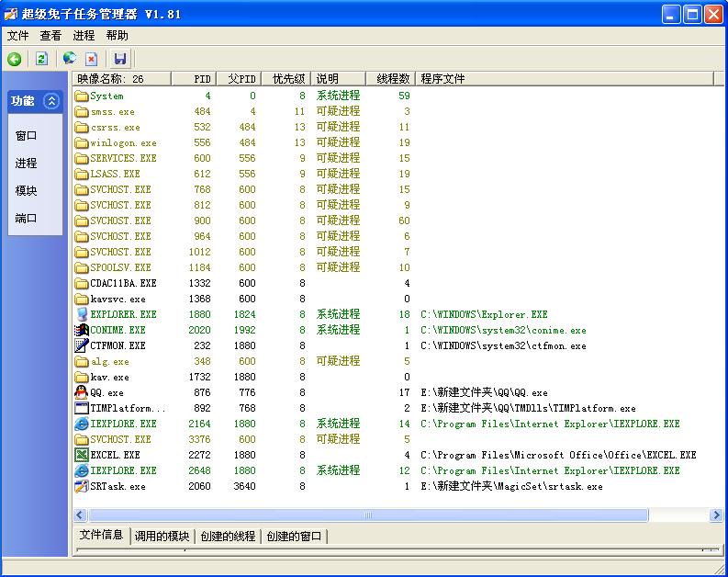This screenshot has width=728, height=577.
Task: Sort by the 说明 column header
Action: pos(338,79)
